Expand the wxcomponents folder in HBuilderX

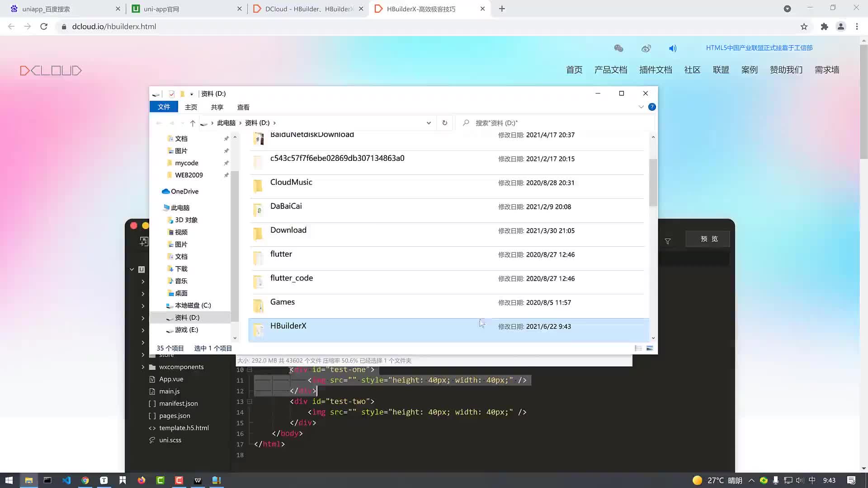tap(143, 367)
